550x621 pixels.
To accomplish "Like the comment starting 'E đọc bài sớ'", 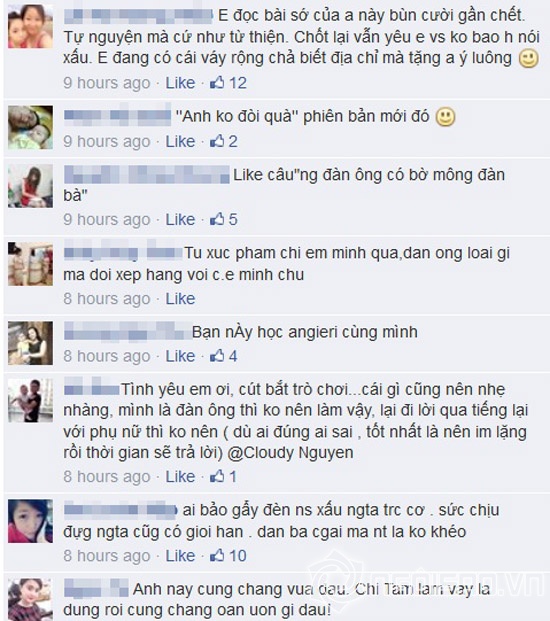I will click(x=180, y=83).
